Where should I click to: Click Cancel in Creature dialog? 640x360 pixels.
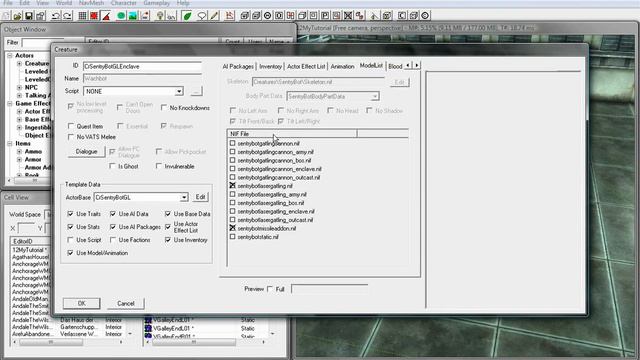[x=126, y=304]
